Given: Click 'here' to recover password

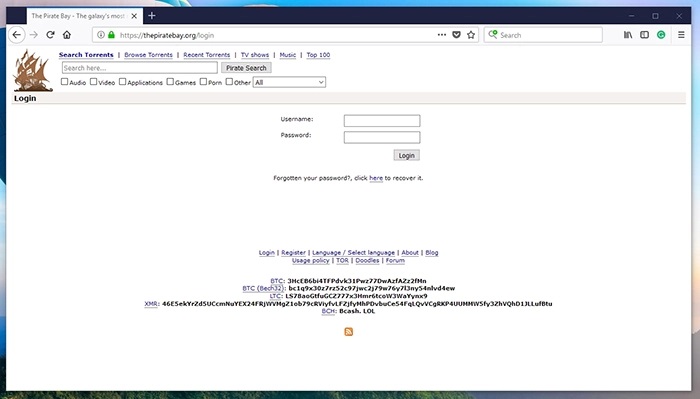Looking at the screenshot, I should click(376, 178).
